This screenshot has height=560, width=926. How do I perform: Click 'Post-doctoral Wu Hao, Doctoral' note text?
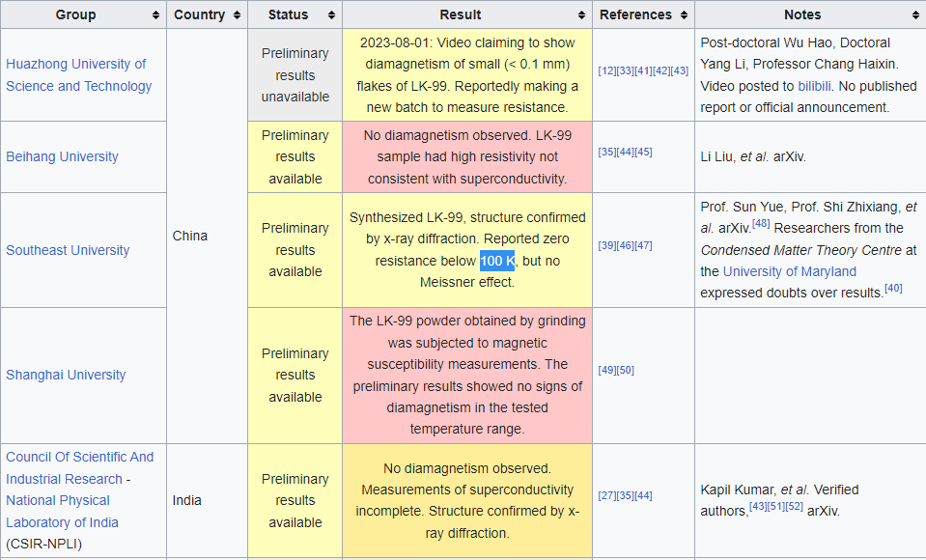point(795,43)
